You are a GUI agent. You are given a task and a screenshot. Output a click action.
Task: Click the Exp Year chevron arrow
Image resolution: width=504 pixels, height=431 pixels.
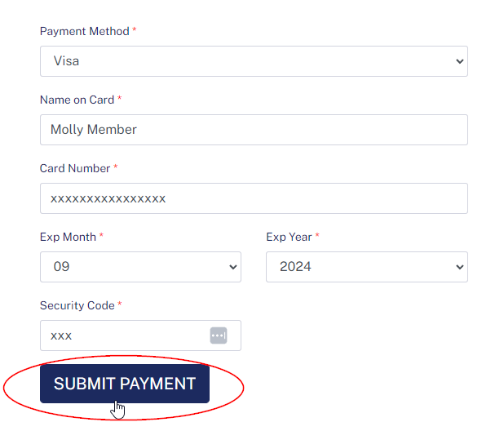pyautogui.click(x=460, y=267)
